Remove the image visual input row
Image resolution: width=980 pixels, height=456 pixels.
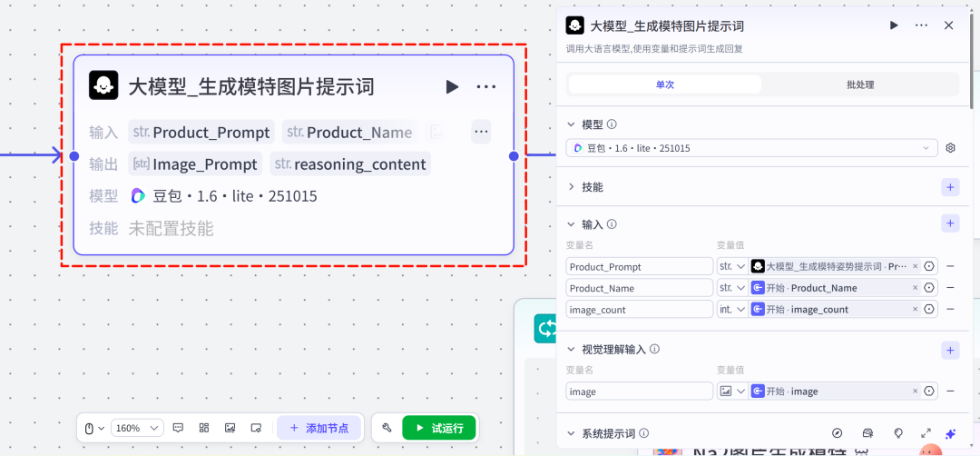[x=951, y=391]
